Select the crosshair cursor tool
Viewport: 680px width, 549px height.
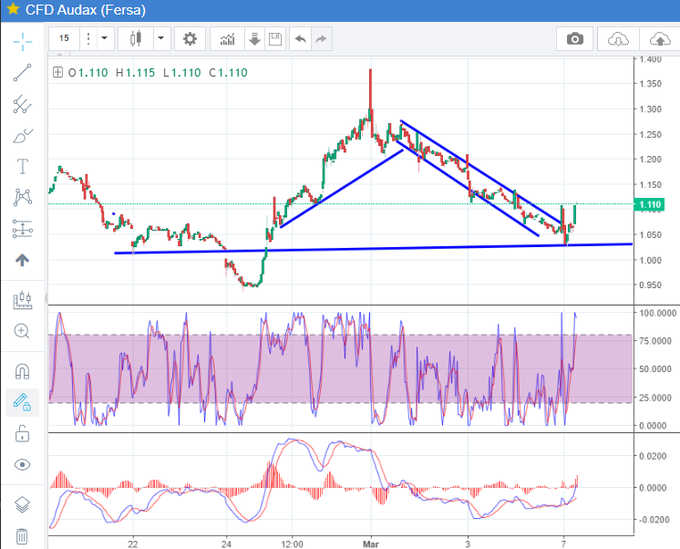pyautogui.click(x=22, y=42)
